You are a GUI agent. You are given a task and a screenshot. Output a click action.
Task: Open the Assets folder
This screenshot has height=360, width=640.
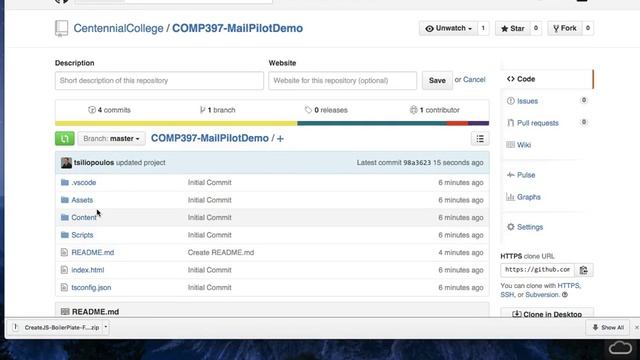coord(82,200)
